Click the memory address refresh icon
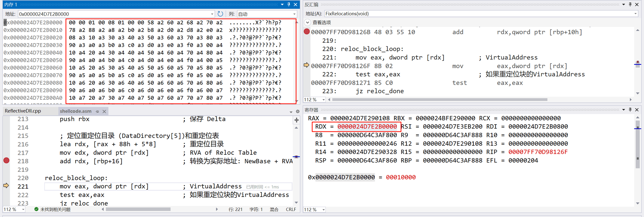 click(220, 14)
